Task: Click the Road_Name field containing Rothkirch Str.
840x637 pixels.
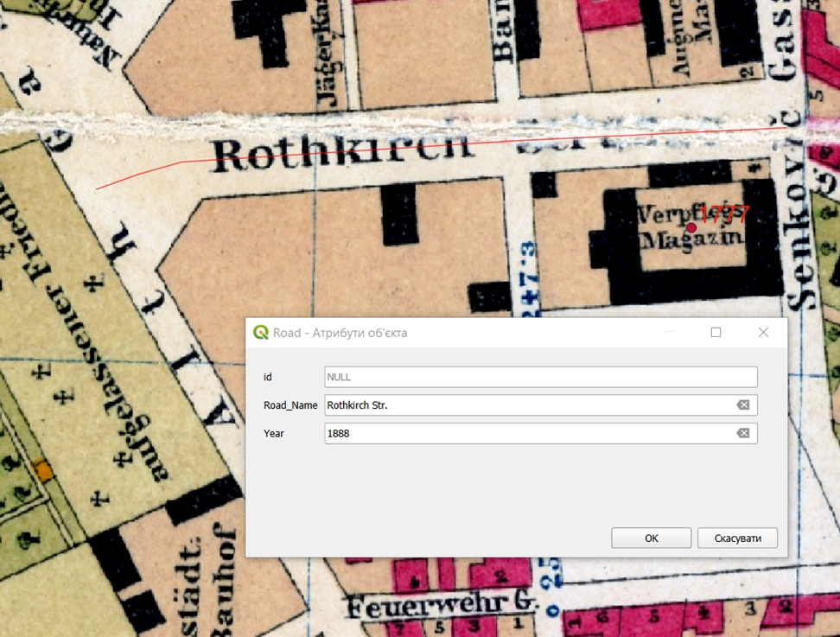Action: coord(527,405)
